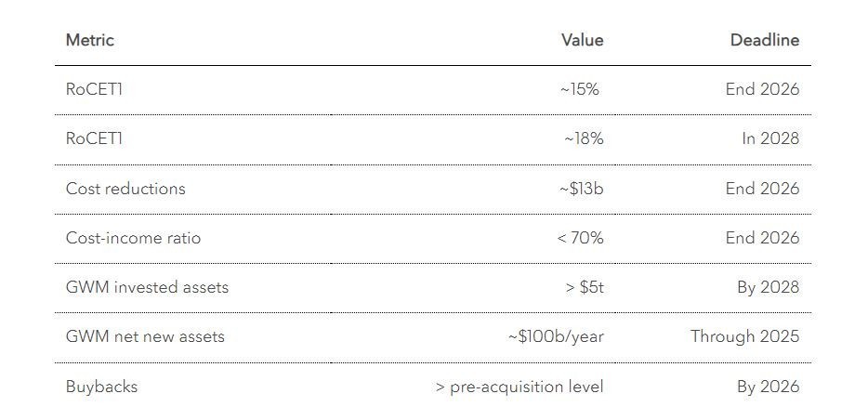The image size is (868, 420).
Task: Click the Metric column header
Action: 90,40
